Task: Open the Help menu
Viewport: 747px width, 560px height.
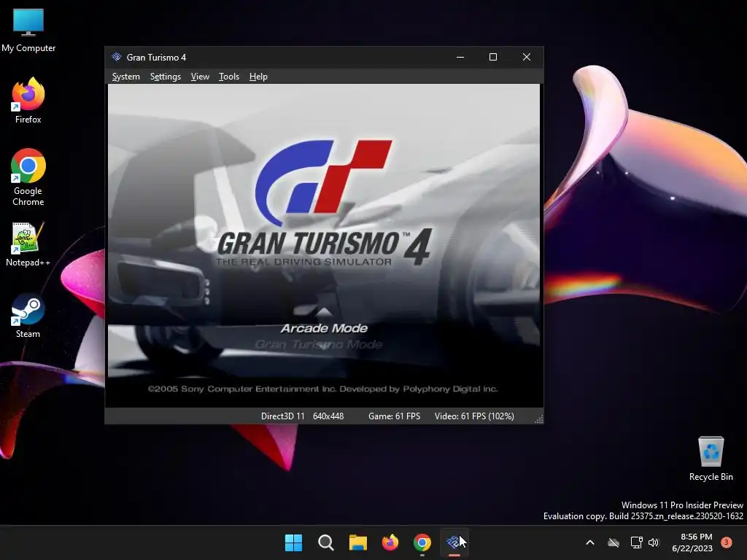Action: tap(258, 77)
